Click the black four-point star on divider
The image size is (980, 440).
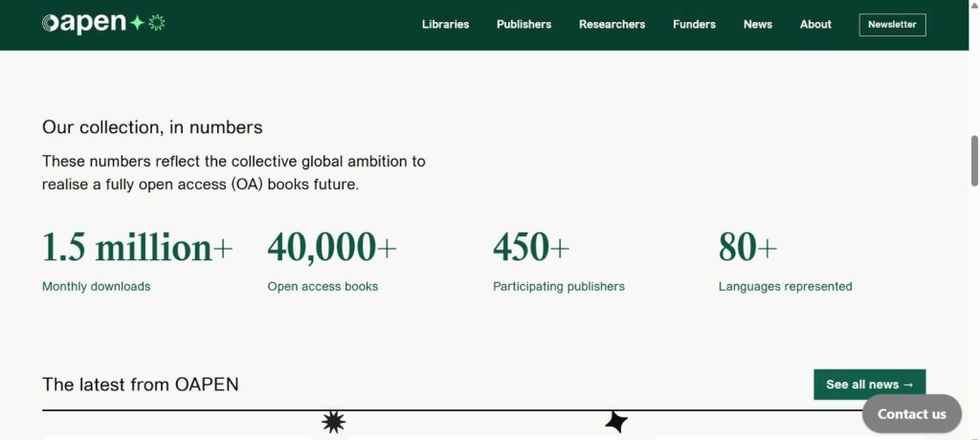(x=616, y=421)
